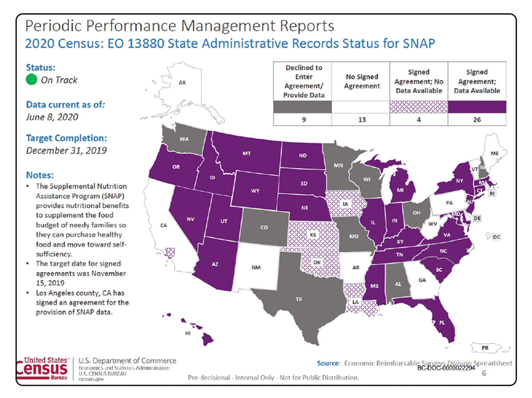Click Nebraska on the map
Screen dimensions: 532x398
click(x=305, y=207)
